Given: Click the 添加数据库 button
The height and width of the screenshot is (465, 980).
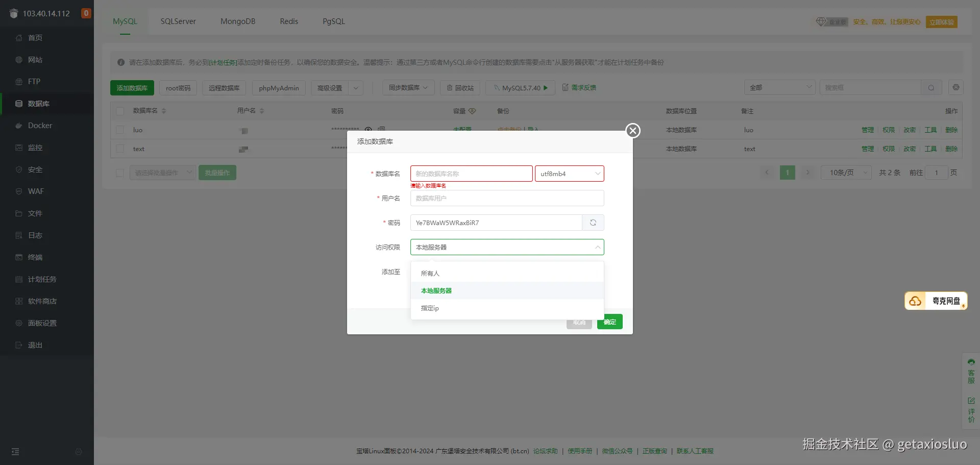Looking at the screenshot, I should pyautogui.click(x=132, y=88).
